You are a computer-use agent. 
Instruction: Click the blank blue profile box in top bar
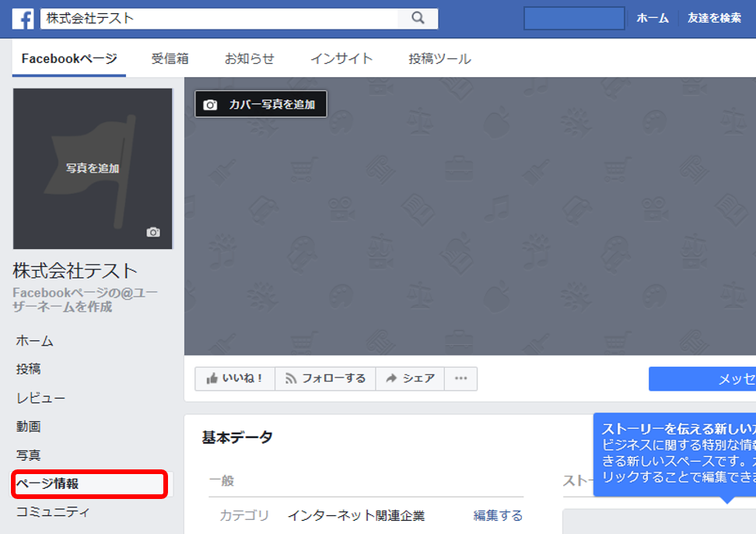574,19
